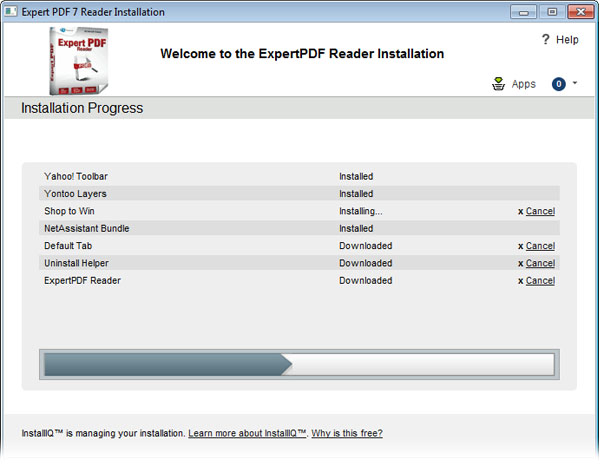Expand the apps counter dropdown arrow
Screen dimensions: 600x466
tap(575, 83)
